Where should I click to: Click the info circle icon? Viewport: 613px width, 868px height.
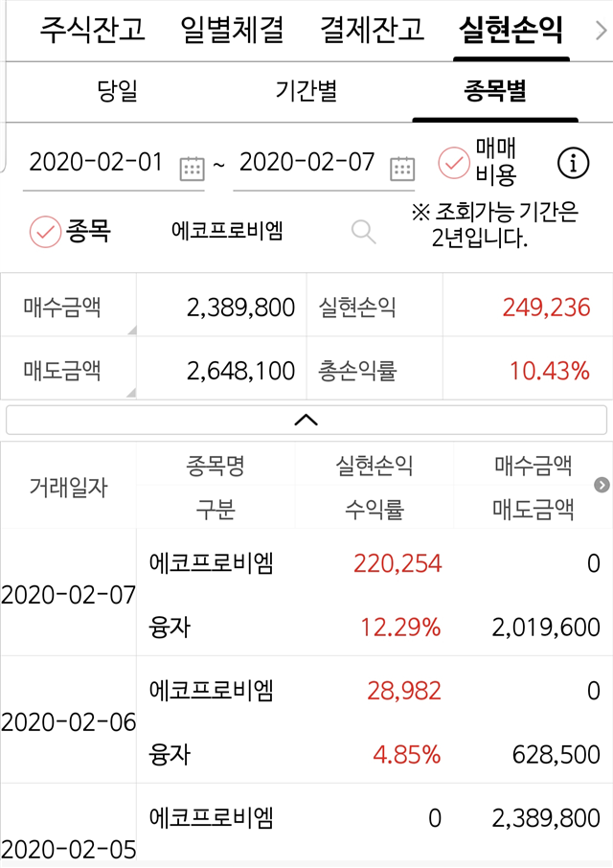[573, 163]
